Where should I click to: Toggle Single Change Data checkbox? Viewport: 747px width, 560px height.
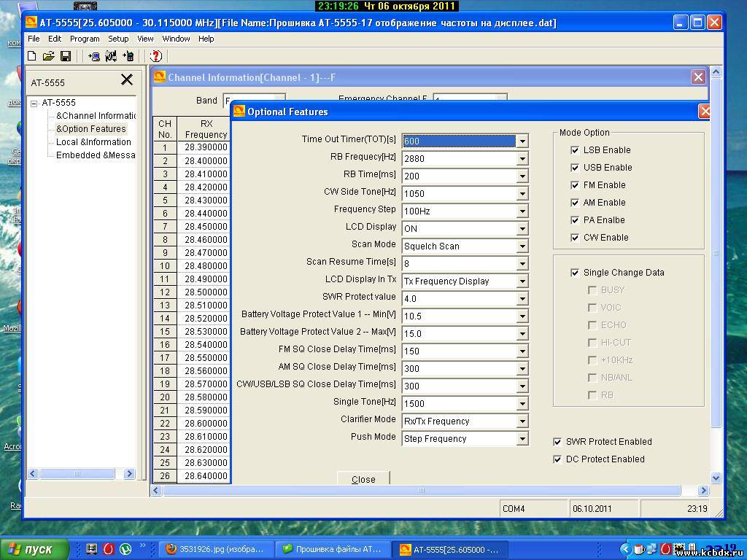[x=575, y=273]
